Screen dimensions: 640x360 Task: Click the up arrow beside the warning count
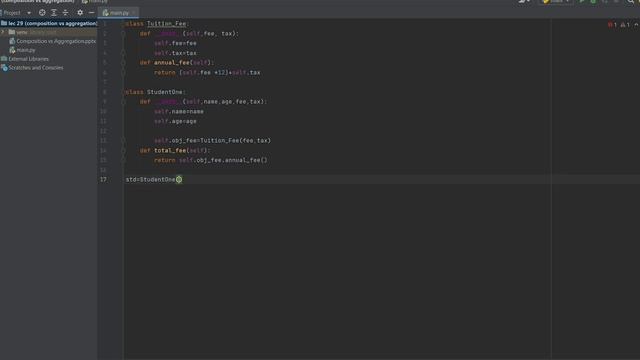(636, 25)
